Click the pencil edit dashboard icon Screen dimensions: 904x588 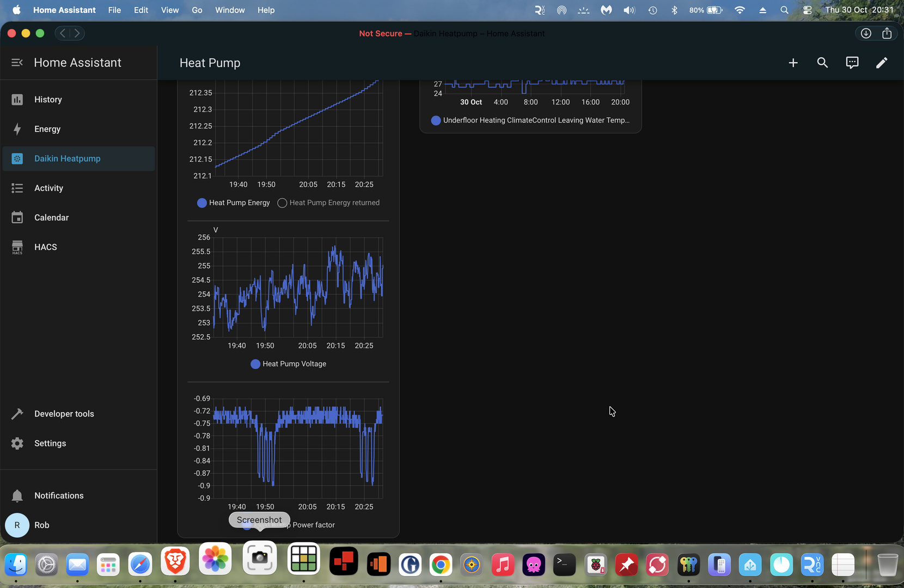[881, 63]
